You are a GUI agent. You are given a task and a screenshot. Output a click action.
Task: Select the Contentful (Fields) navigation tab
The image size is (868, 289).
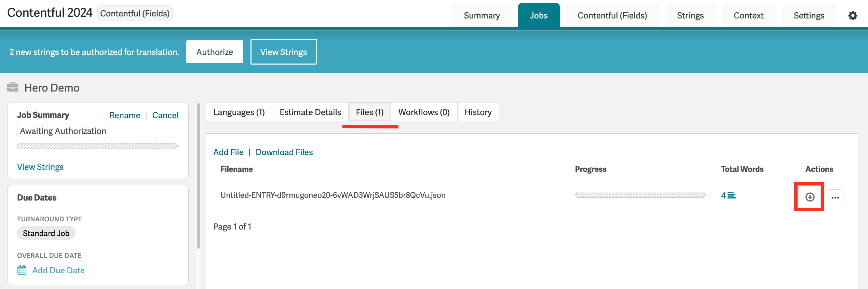point(612,16)
